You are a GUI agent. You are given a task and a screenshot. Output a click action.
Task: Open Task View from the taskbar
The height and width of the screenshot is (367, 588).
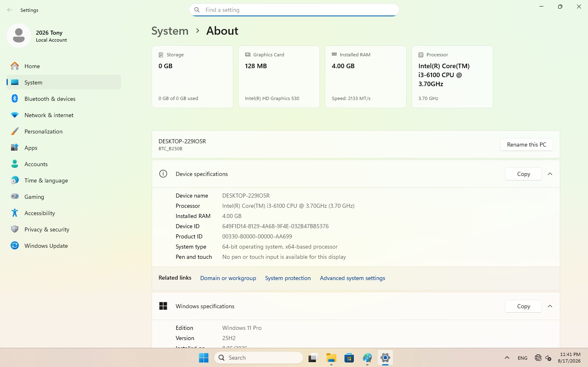coord(313,358)
